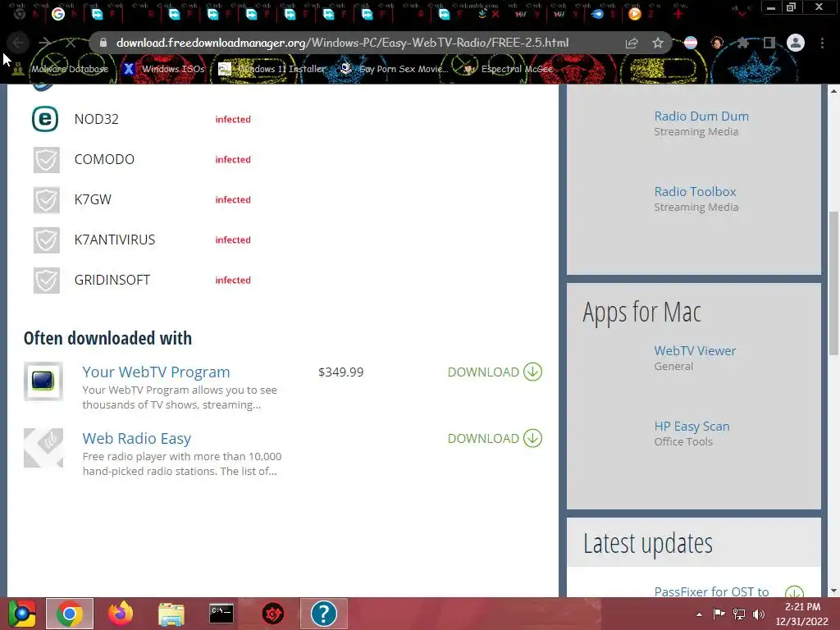840x630 pixels.
Task: Click the scrollbar down arrow
Action: 833,591
